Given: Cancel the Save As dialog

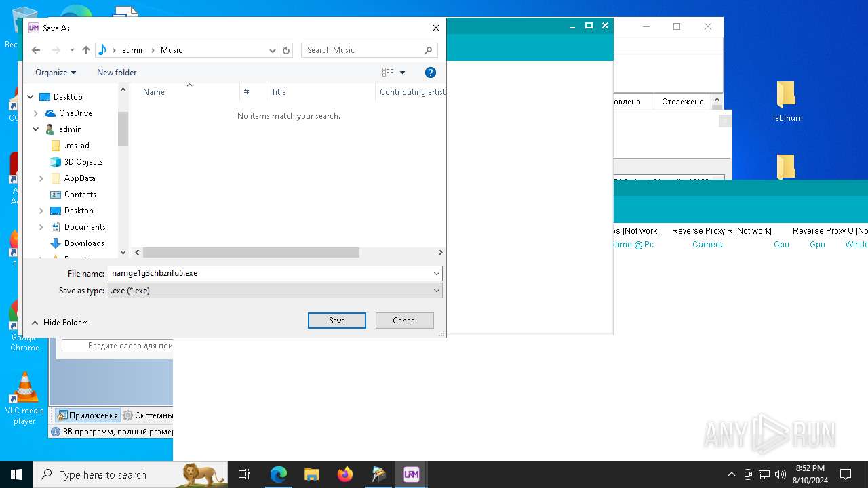Looking at the screenshot, I should point(405,321).
